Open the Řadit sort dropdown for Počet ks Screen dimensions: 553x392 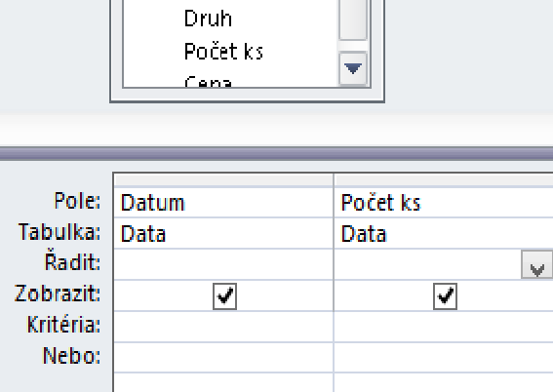536,264
